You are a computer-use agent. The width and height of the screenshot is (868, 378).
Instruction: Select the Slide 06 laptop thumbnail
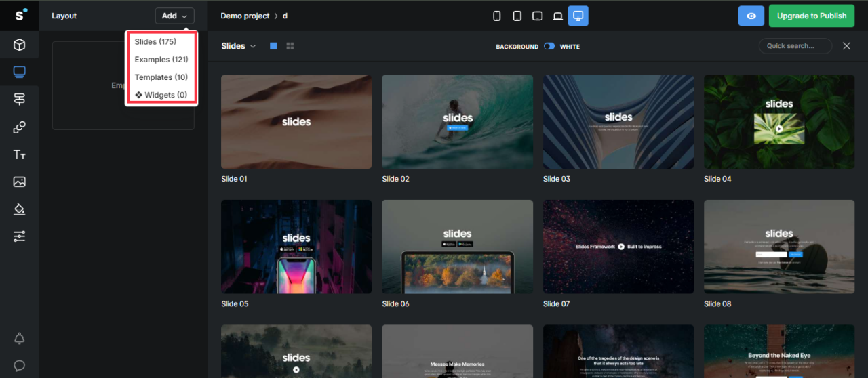click(457, 247)
